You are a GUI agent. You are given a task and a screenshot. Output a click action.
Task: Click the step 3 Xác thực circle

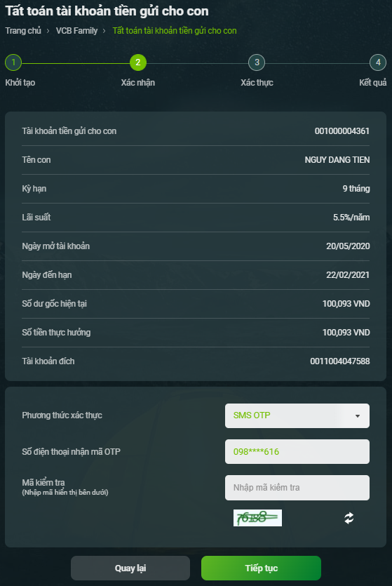257,62
